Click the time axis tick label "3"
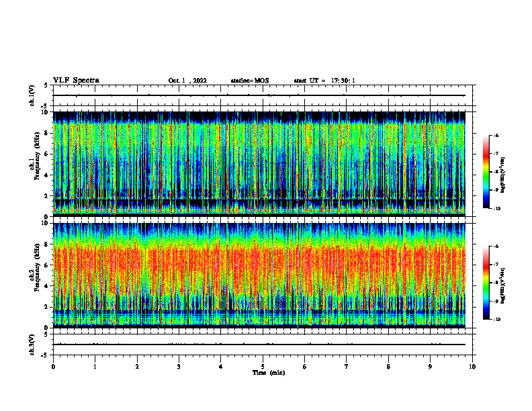 (179, 367)
